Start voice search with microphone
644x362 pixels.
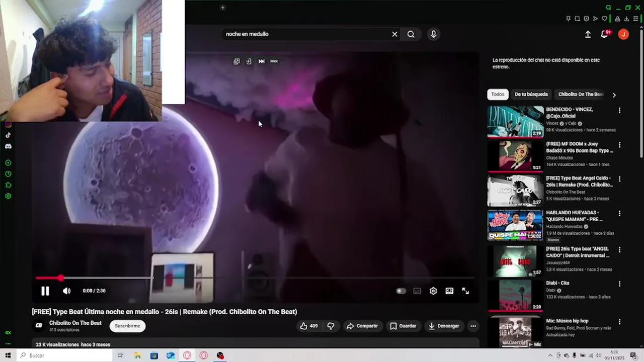[x=433, y=34]
